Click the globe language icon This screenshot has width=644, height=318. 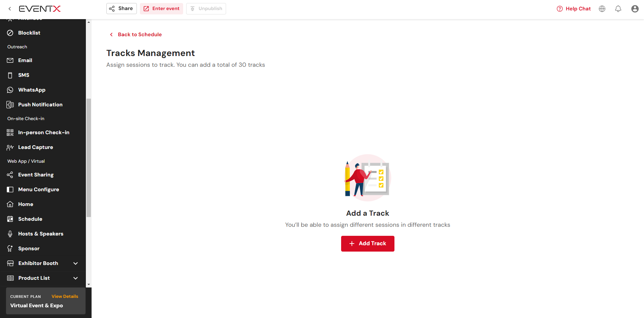(602, 9)
